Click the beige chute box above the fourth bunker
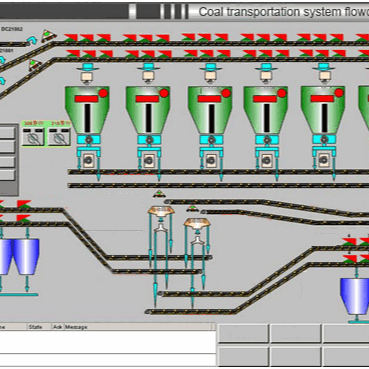 point(266,77)
